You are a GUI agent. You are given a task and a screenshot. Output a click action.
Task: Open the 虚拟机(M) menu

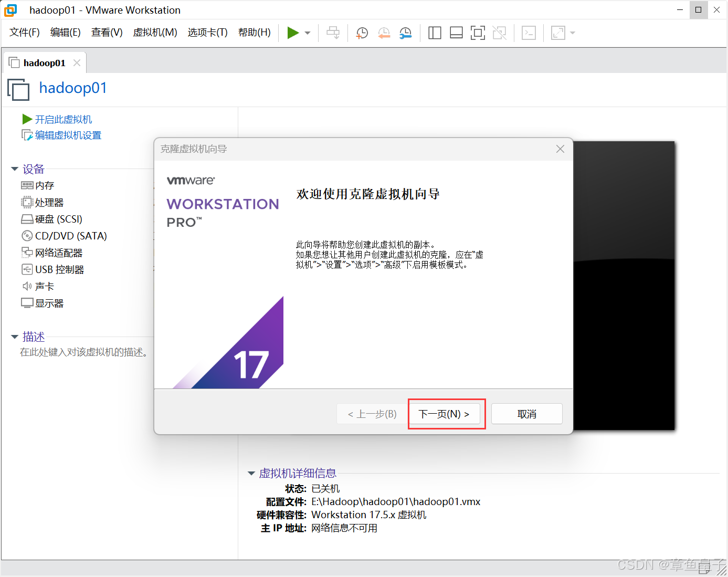click(155, 33)
